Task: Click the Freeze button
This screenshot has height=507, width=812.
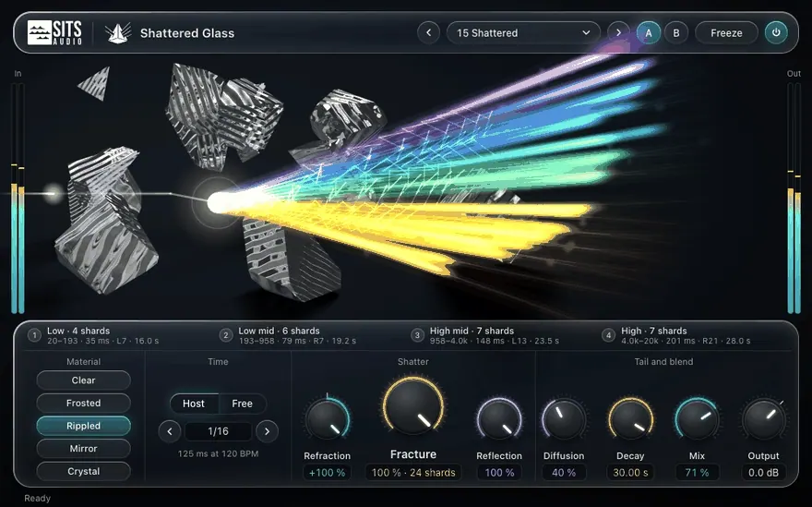Action: (726, 32)
